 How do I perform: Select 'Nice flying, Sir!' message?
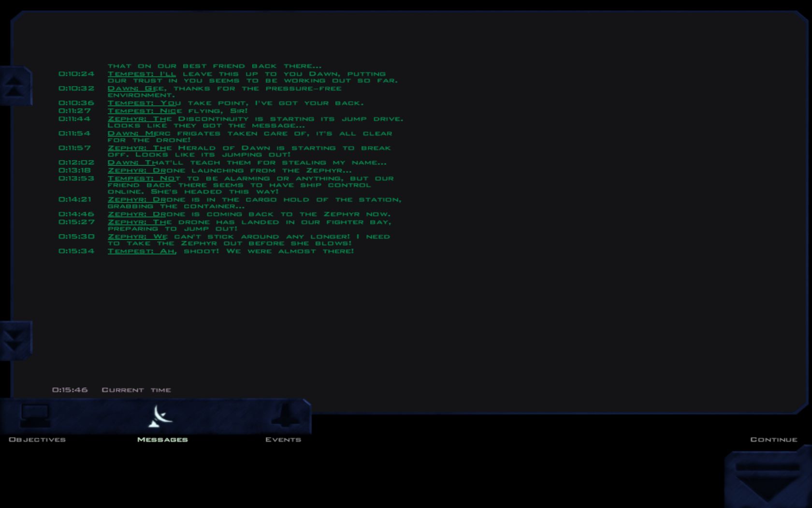coord(153,111)
